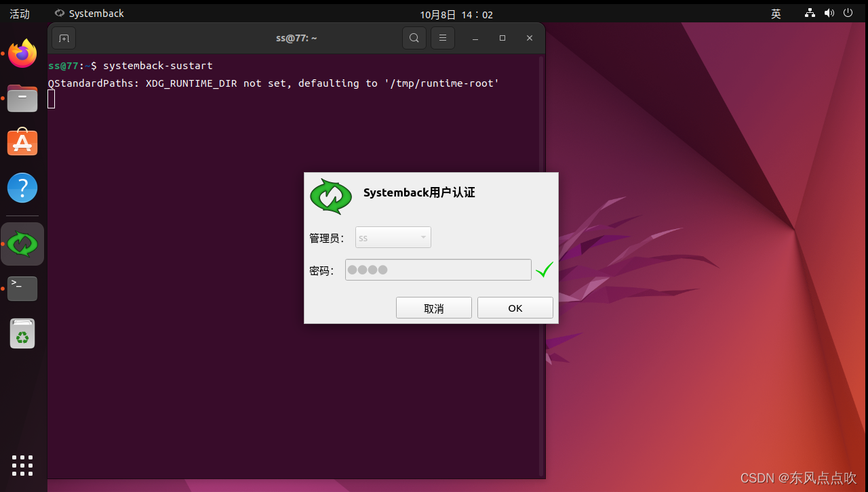The height and width of the screenshot is (492, 868).
Task: Click the 英 input method indicator
Action: tap(775, 13)
